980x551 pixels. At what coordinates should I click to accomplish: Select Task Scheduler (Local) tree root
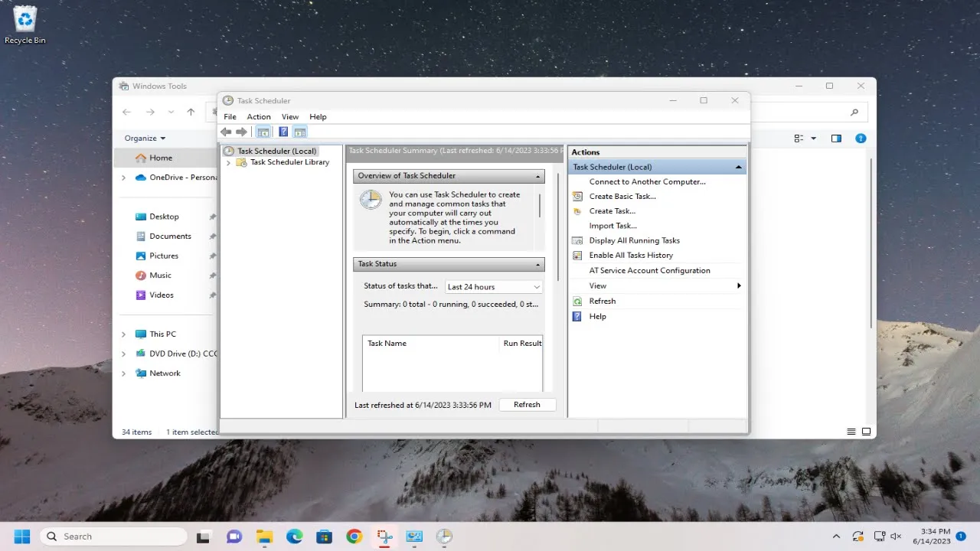(276, 152)
